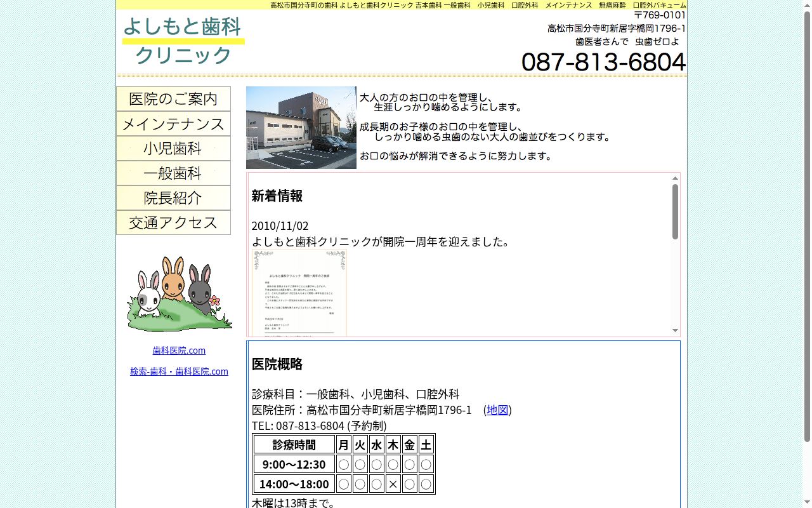Click the news box scroll-up arrow
Viewport: 812px width, 508px height.
[675, 178]
